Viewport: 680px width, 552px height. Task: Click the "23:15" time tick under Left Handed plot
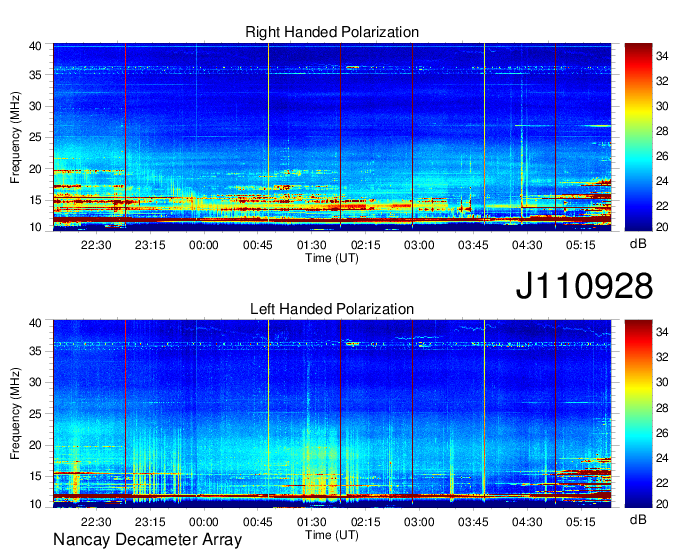[x=150, y=522]
